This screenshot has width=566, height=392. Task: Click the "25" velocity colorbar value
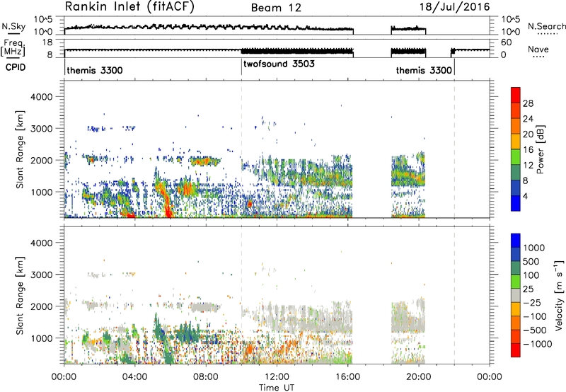point(528,289)
